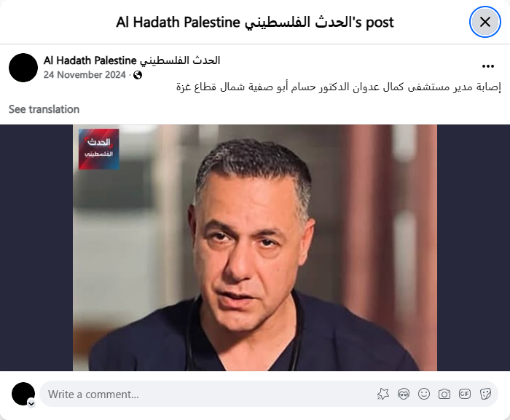
Task: Open the post options three-dot menu
Action: tap(488, 66)
